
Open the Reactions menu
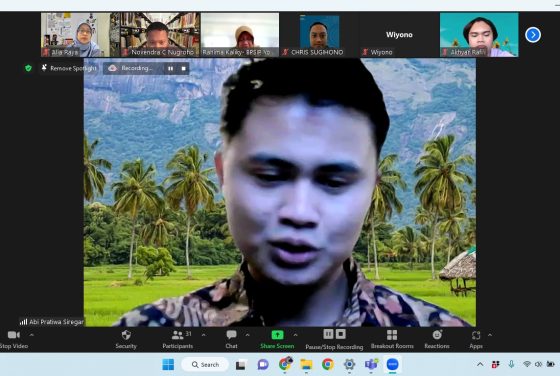[x=437, y=340]
